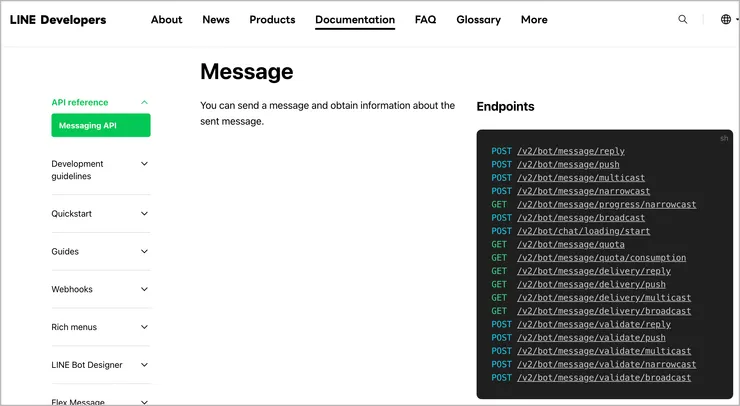The image size is (740, 406).
Task: Open the /v2/bot/message/delivery/broadcast link
Action: pyautogui.click(x=604, y=311)
